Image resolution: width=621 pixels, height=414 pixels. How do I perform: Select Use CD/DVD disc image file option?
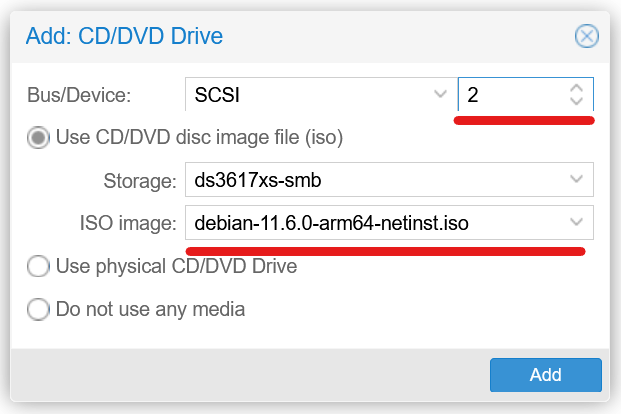click(38, 137)
